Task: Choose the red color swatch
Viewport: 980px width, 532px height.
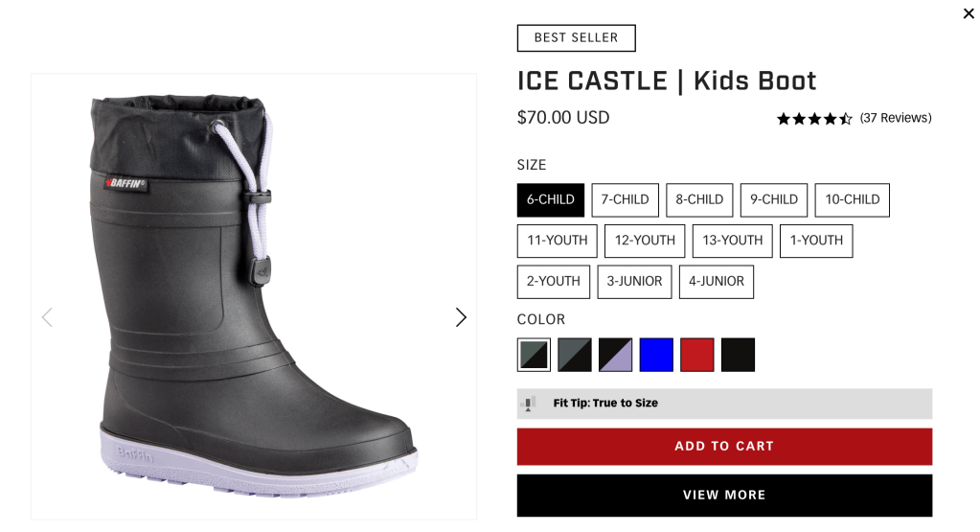Action: pyautogui.click(x=696, y=355)
